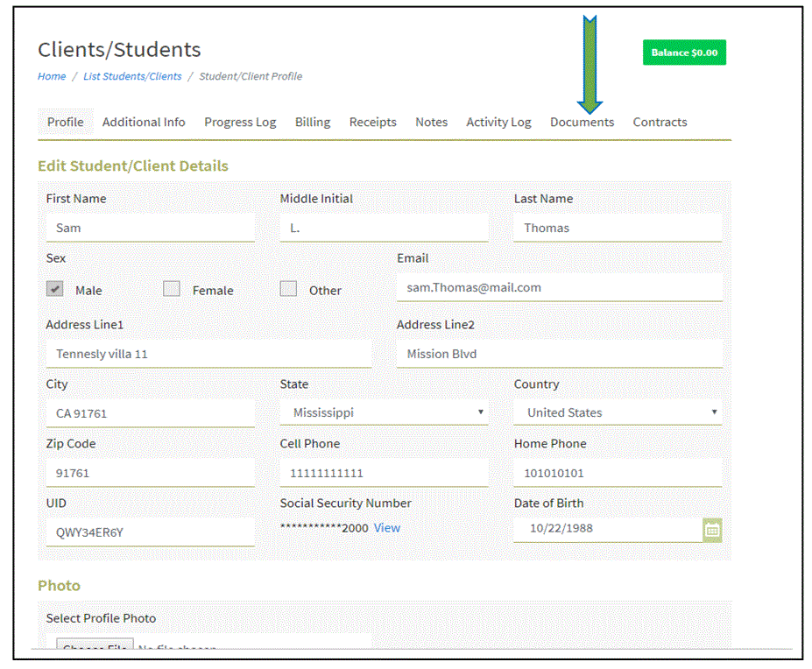Viewport: 812px width, 669px height.
Task: Click View link beside Social Security Number
Action: click(386, 528)
